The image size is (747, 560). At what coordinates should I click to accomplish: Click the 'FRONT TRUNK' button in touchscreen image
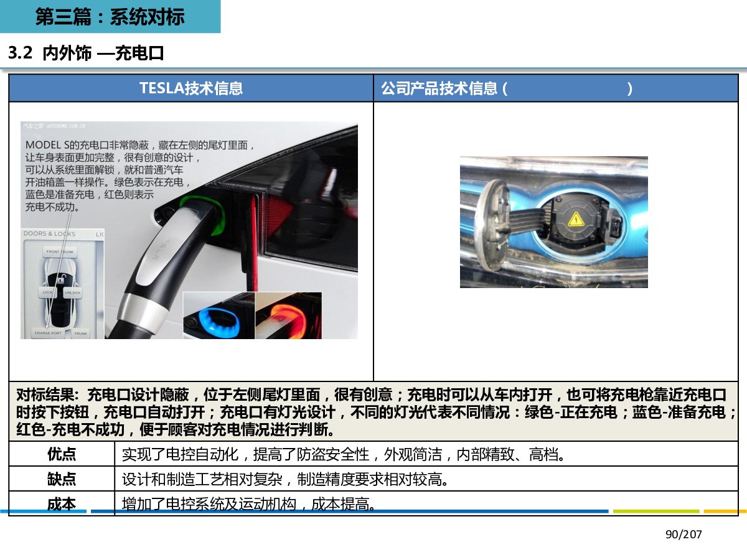(x=60, y=252)
